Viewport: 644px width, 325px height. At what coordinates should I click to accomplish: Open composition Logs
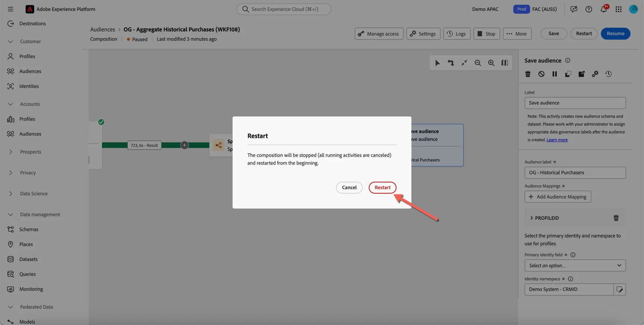click(x=457, y=34)
